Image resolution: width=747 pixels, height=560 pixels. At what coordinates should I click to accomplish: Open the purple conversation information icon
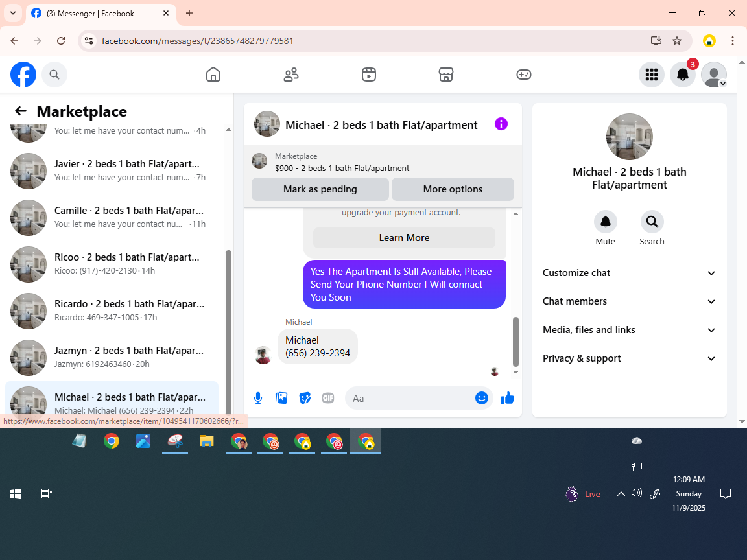pos(501,124)
